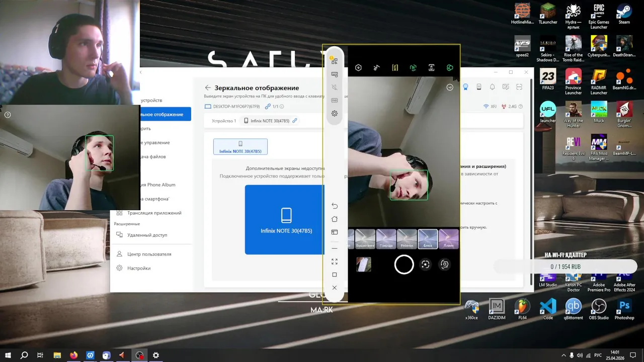Click the big blue Infinix NOTE 30 tile
644x362 pixels.
(284, 220)
